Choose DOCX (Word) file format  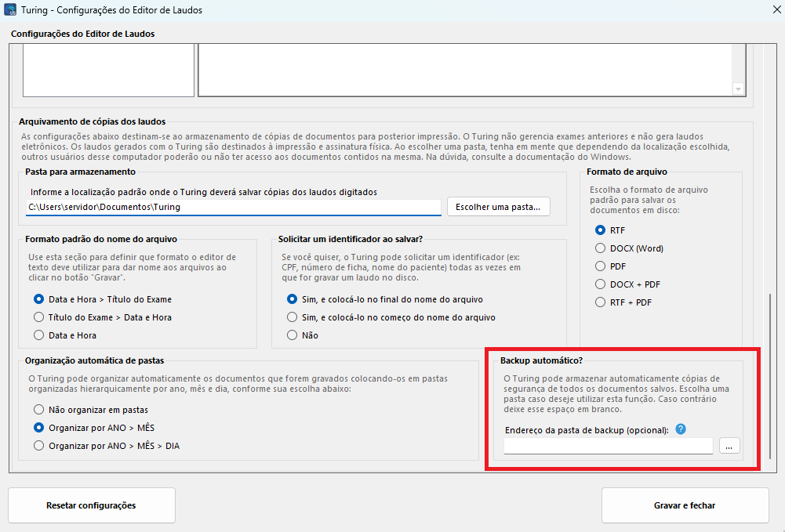point(601,248)
